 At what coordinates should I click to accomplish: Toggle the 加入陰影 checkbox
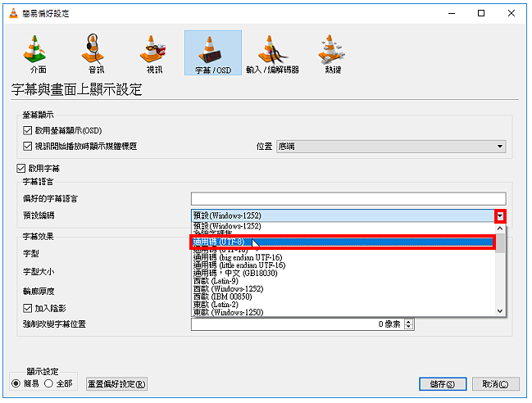[x=28, y=308]
